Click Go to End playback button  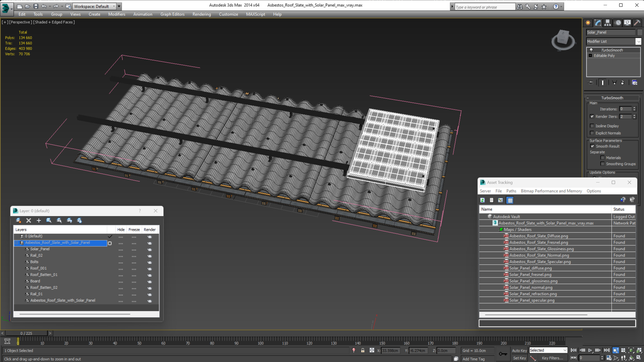(607, 350)
